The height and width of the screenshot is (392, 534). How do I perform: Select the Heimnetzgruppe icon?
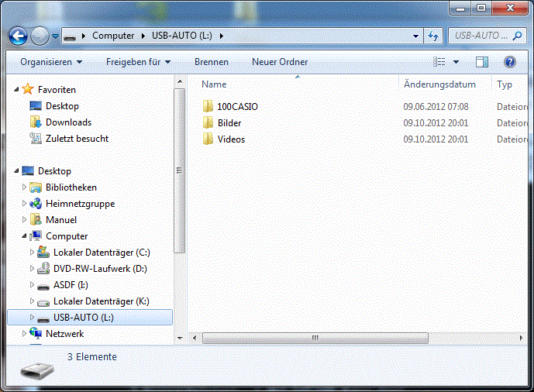[x=36, y=204]
